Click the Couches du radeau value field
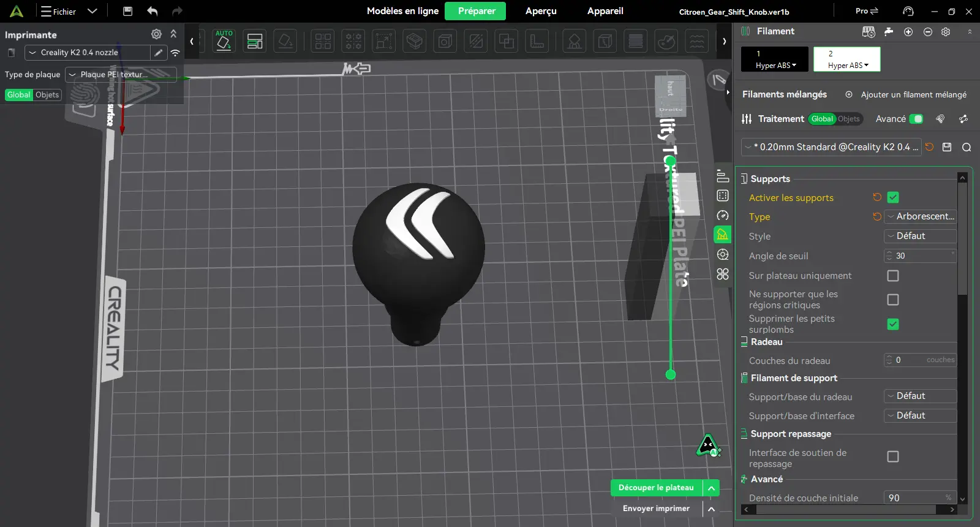The image size is (980, 527). pos(920,360)
